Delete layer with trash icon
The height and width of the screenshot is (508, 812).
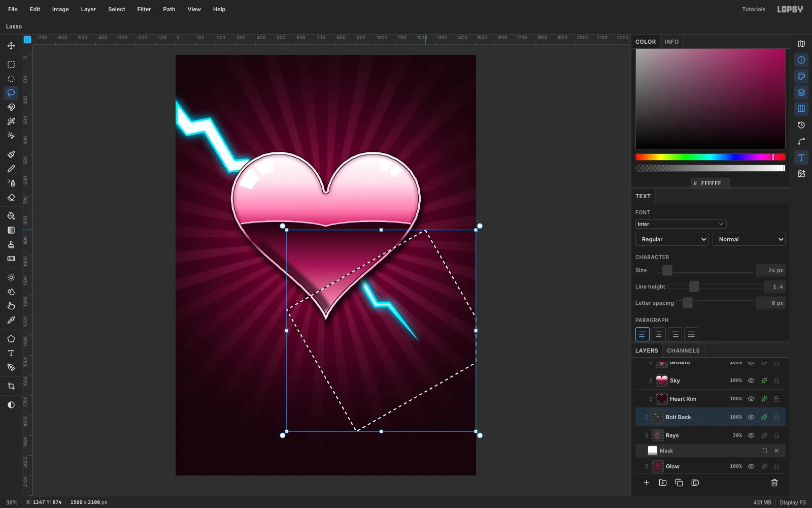774,483
